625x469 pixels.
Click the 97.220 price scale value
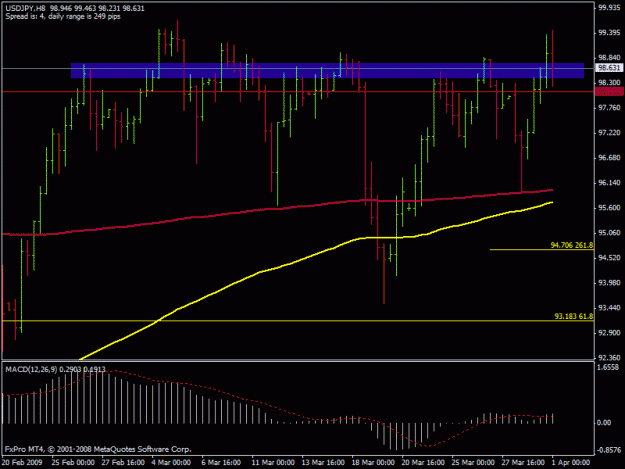pos(609,133)
